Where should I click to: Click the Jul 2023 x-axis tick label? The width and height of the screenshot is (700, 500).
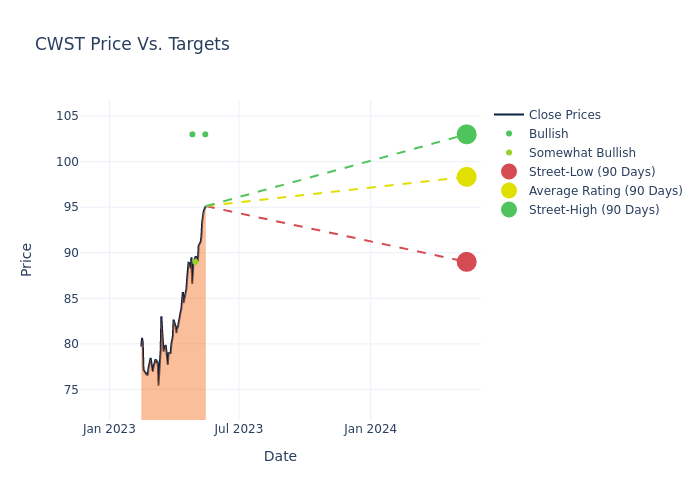tap(239, 429)
